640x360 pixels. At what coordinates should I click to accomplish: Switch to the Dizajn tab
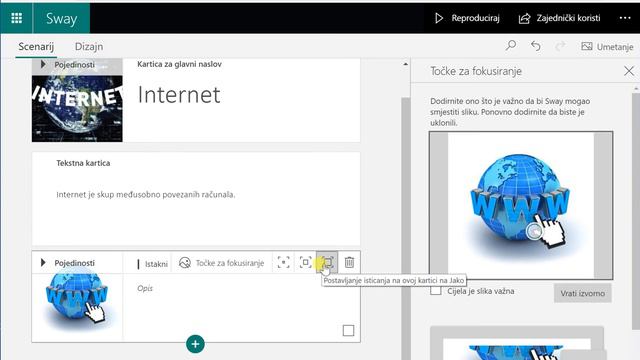coord(89,47)
